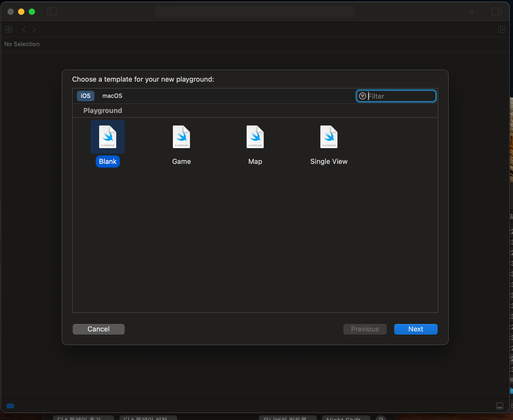Toggle the debug area icon at bottom right
This screenshot has height=420, width=513.
[x=500, y=406]
